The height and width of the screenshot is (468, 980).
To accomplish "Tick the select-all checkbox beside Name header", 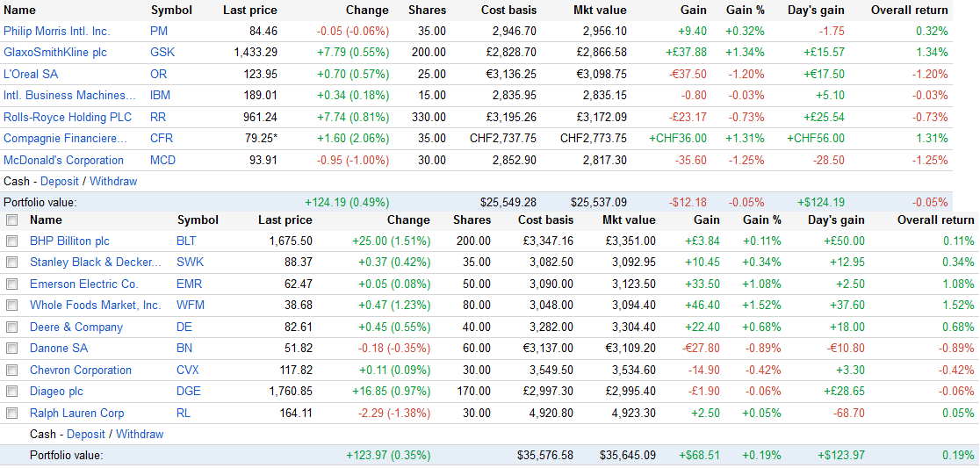I will click(x=12, y=220).
